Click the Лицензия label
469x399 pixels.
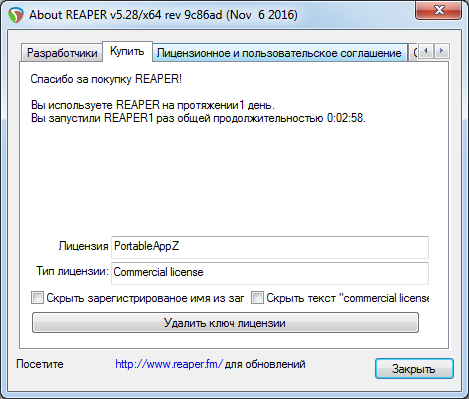coord(83,246)
